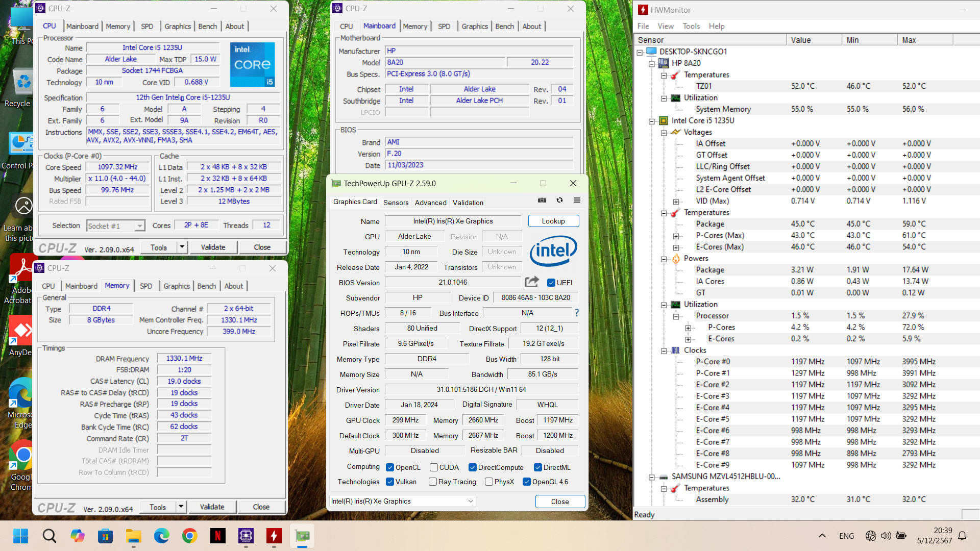Click Close in the bottom CPU-Z window
This screenshot has height=551, width=980.
click(x=261, y=507)
